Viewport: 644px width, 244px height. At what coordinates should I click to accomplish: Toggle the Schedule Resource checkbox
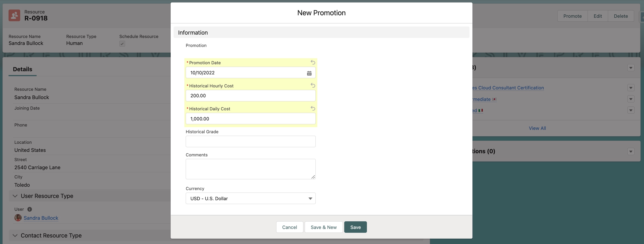(122, 43)
